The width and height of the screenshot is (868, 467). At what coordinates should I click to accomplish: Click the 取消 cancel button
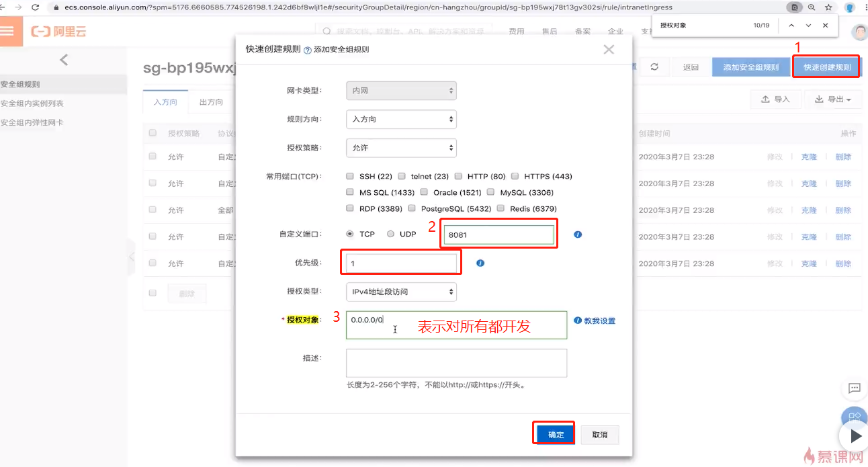pyautogui.click(x=600, y=435)
